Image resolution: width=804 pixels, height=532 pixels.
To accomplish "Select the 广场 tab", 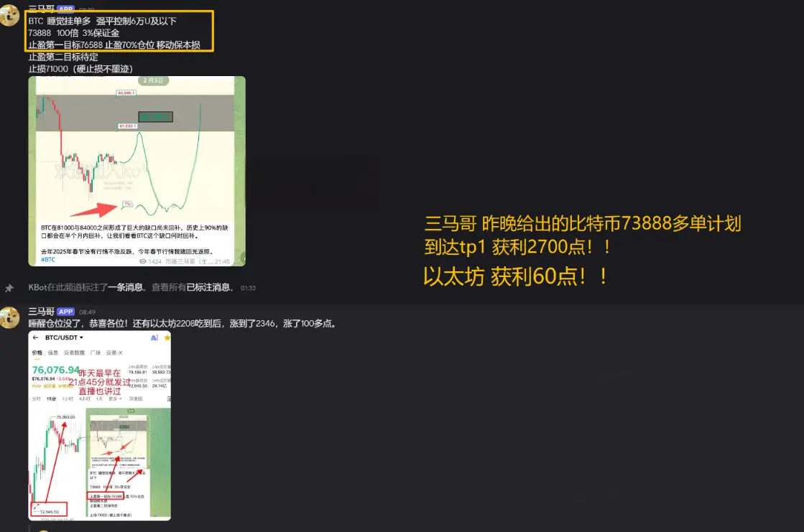I will point(96,353).
